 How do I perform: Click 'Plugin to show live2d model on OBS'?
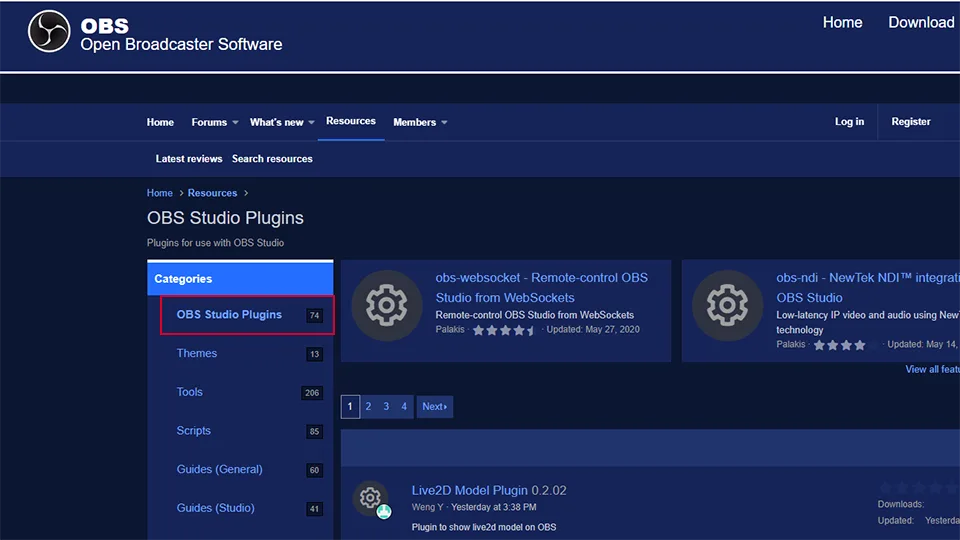484,527
